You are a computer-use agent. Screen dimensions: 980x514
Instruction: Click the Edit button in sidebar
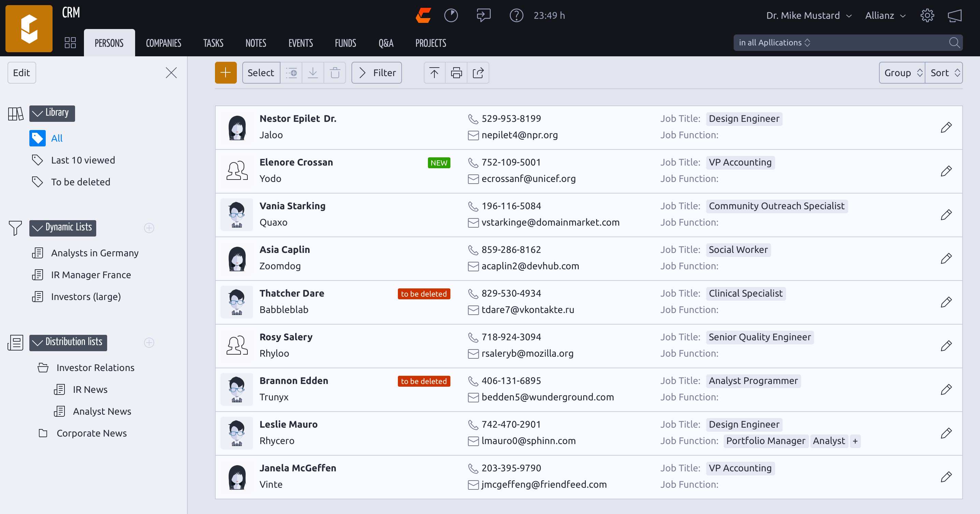[x=22, y=73]
